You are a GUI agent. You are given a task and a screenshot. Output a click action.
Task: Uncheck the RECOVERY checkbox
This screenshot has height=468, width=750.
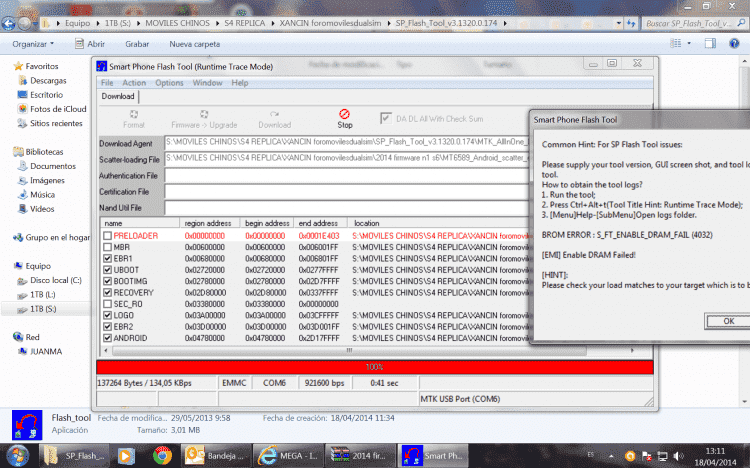coord(107,293)
